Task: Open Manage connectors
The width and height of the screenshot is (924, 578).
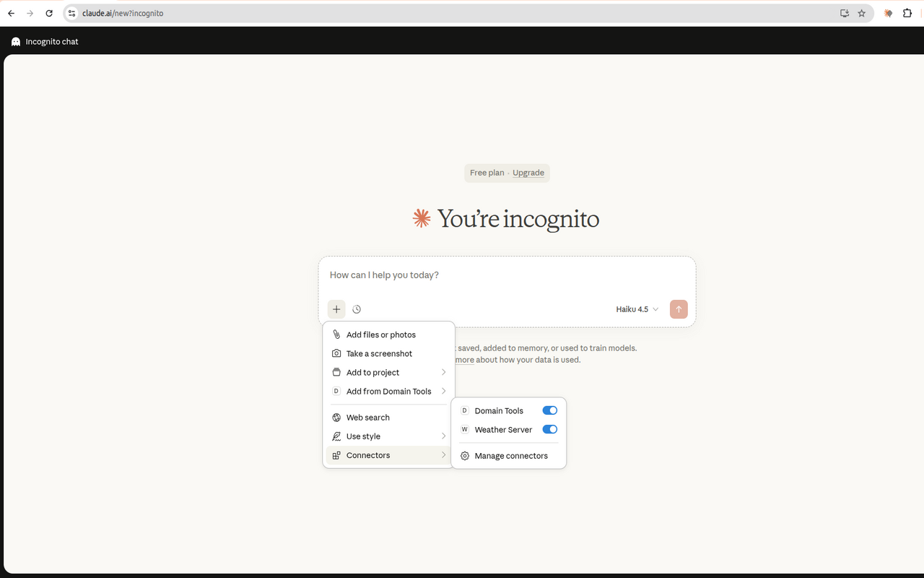Action: pos(509,456)
